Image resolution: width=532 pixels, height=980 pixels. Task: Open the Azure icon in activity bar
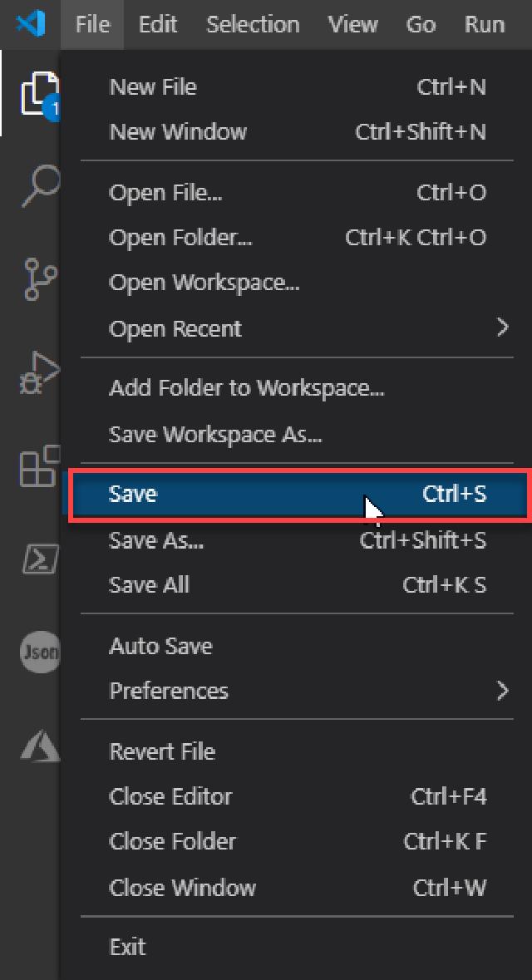(x=40, y=746)
